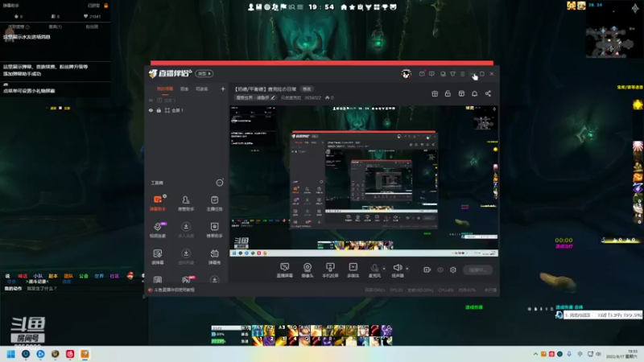
Task: Show hidden system tray icons
Action: tap(535, 354)
